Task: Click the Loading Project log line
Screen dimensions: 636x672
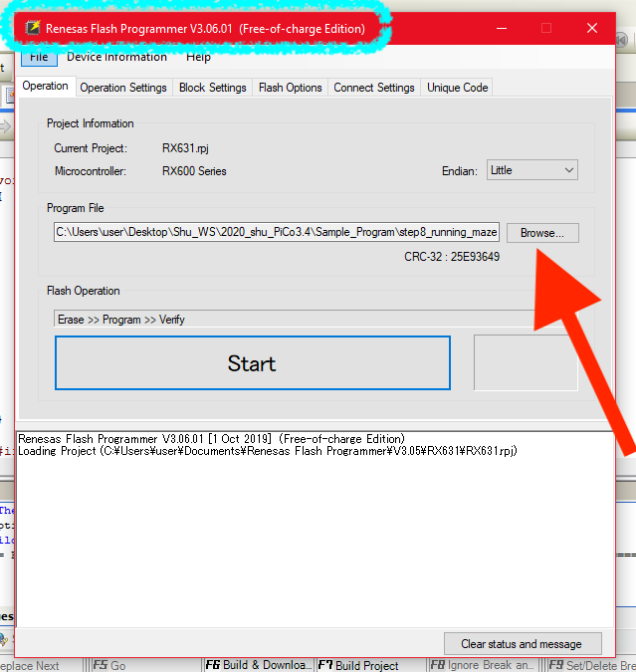Action: point(268,451)
